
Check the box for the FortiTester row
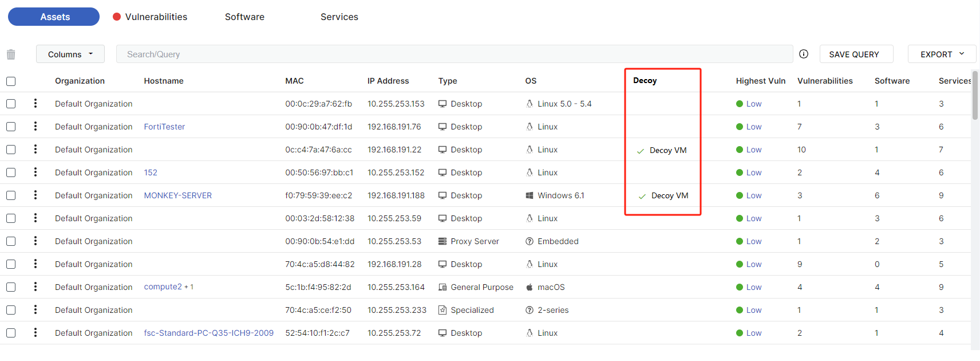pyautogui.click(x=11, y=127)
